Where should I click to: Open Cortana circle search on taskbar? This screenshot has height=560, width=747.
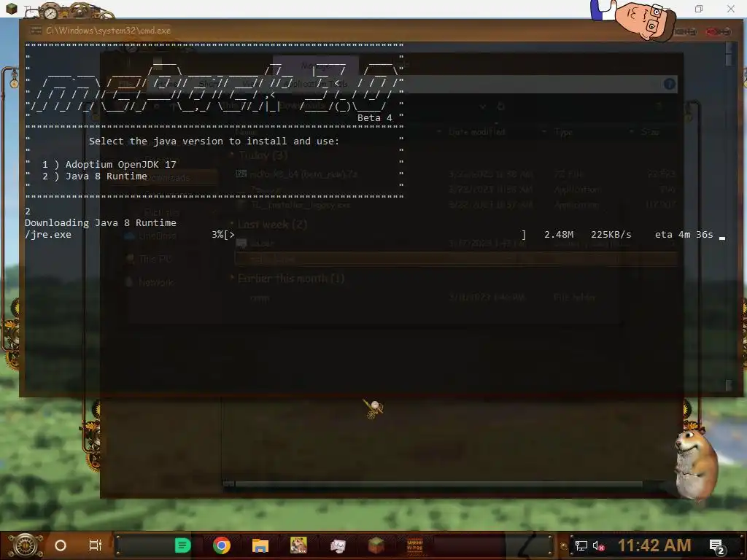[x=61, y=545]
